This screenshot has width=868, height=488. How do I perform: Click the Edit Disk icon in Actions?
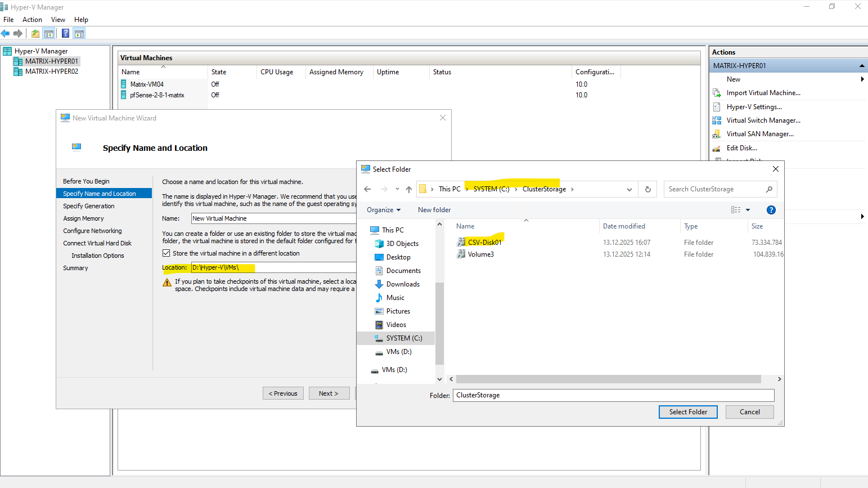tap(717, 148)
